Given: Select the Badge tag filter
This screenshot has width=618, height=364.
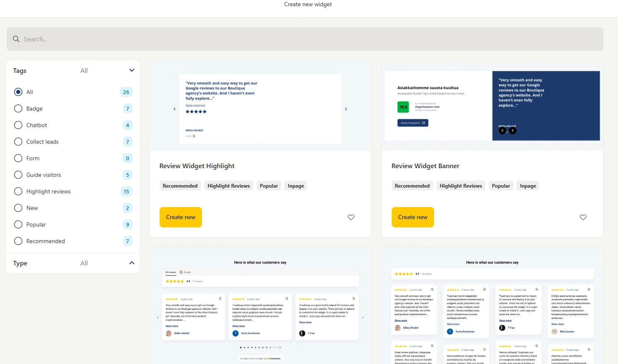Looking at the screenshot, I should click(x=18, y=108).
